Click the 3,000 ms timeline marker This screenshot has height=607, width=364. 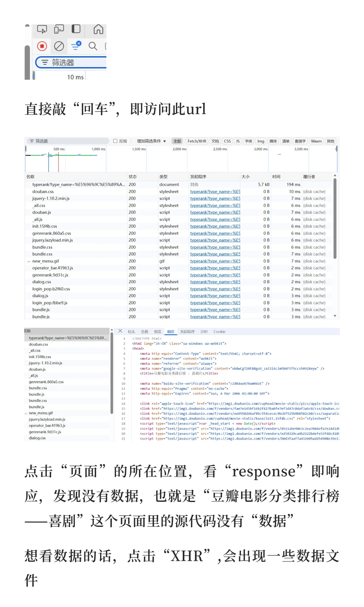[261, 149]
